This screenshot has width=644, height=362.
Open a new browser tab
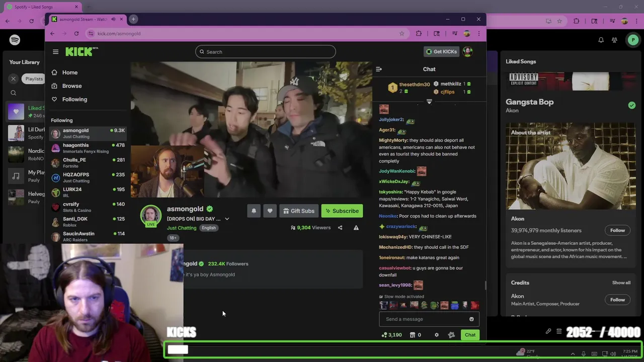pos(133,19)
